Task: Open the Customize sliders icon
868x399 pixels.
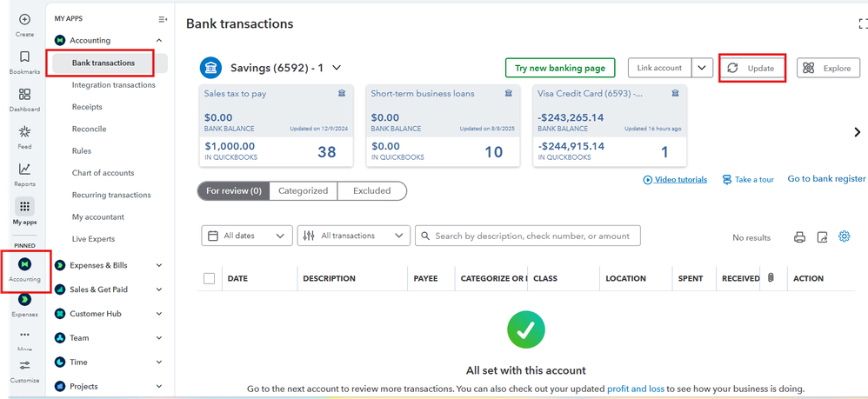Action: pyautogui.click(x=24, y=365)
